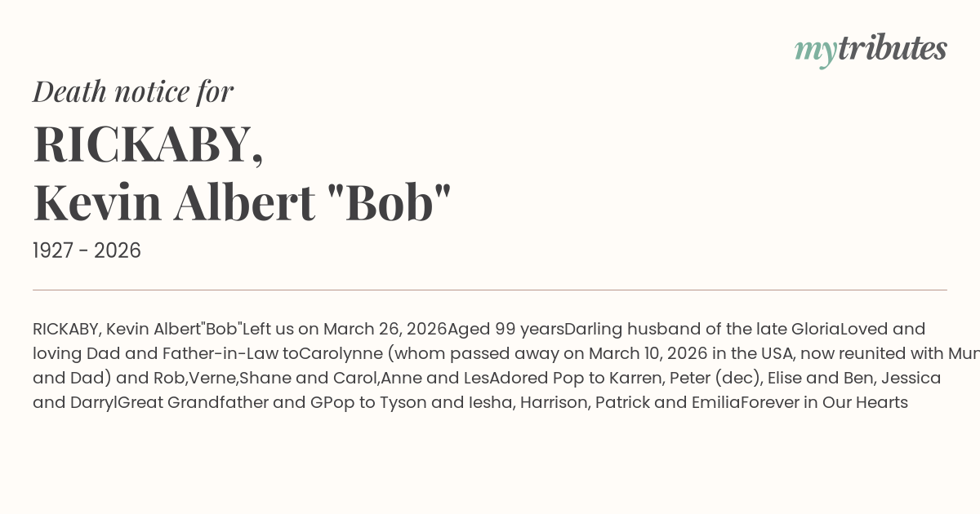Click "Forever in Our Hearts" closing text
Viewport: 980px width, 514px height.
824,402
